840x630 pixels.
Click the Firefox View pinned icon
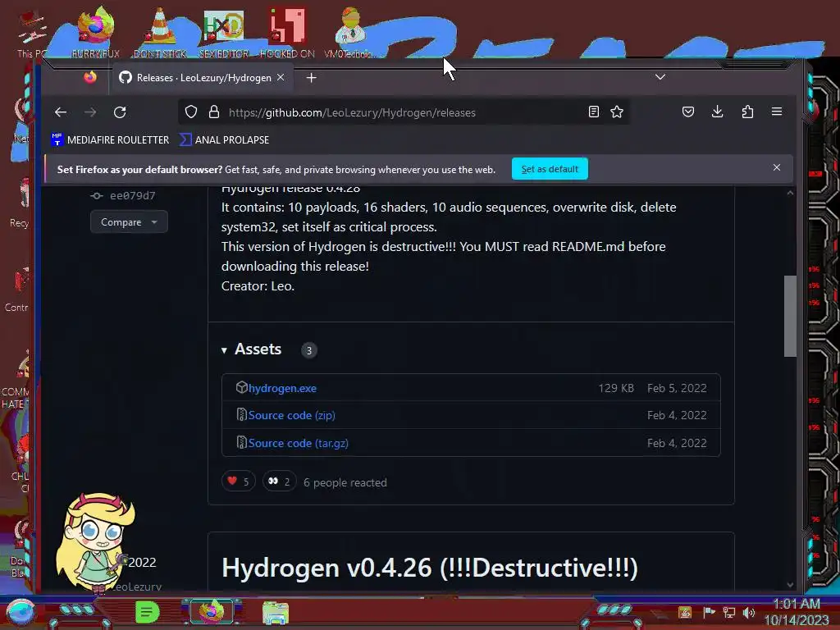[90, 78]
